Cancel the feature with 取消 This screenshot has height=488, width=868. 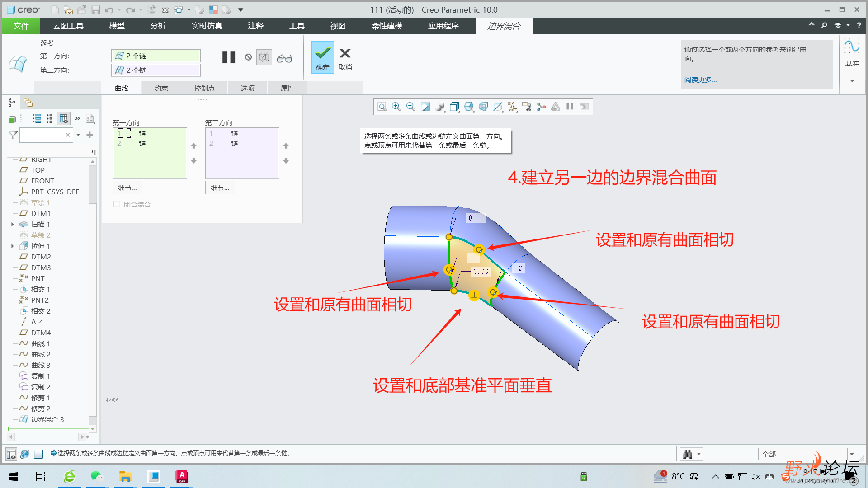[345, 57]
